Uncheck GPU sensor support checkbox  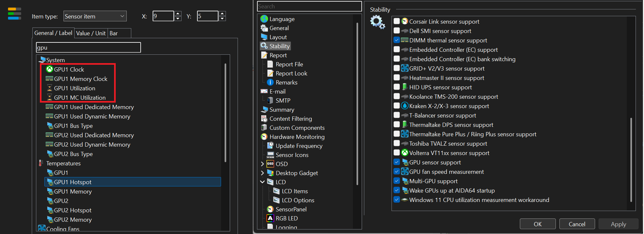click(x=397, y=162)
